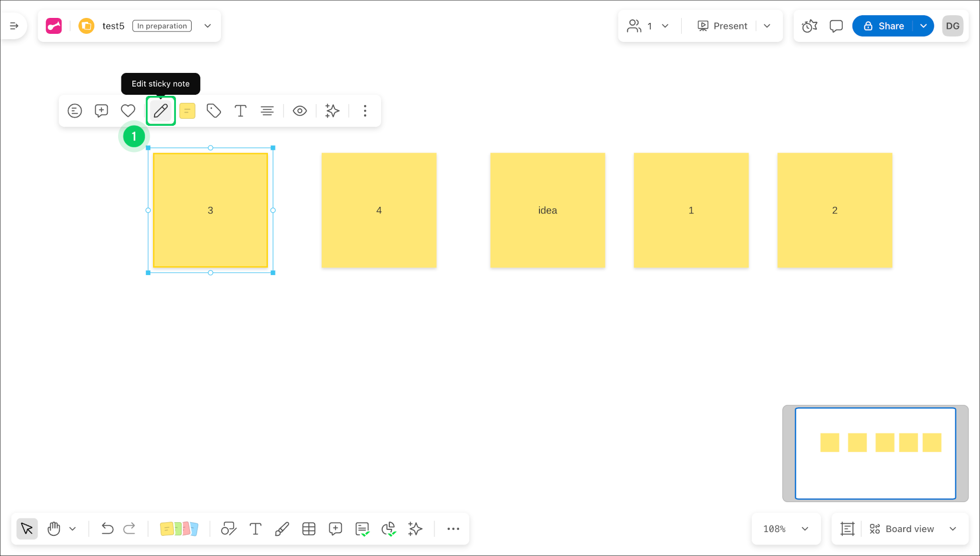
Task: Expand the 108% zoom level dropdown
Action: (805, 529)
